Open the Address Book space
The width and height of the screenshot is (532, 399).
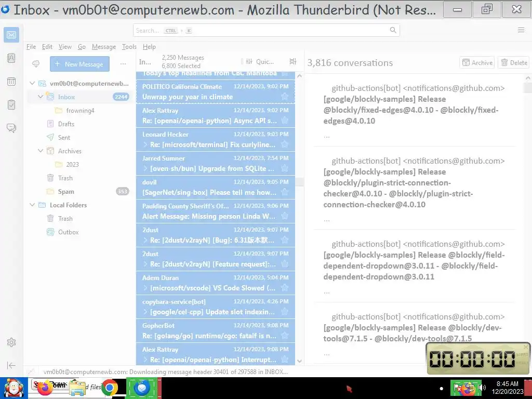tap(11, 58)
